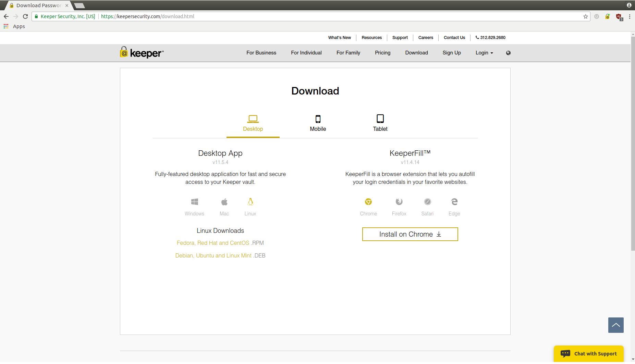Select the Edge browser icon

click(454, 202)
